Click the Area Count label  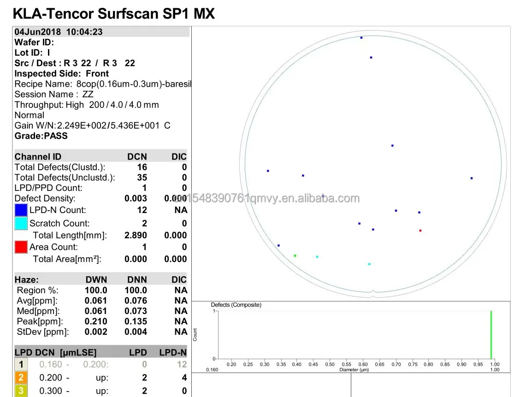(53, 247)
